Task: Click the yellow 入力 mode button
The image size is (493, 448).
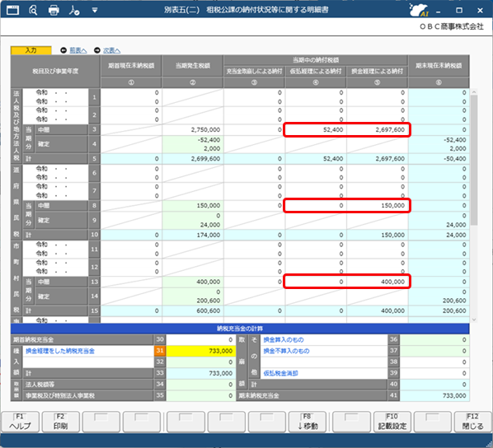Action: tap(31, 50)
